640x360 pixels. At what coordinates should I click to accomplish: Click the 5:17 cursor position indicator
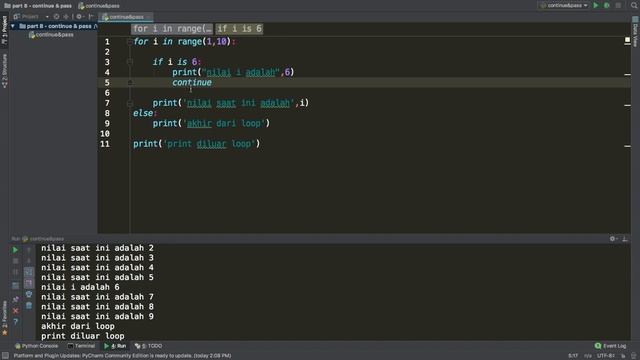click(x=573, y=356)
